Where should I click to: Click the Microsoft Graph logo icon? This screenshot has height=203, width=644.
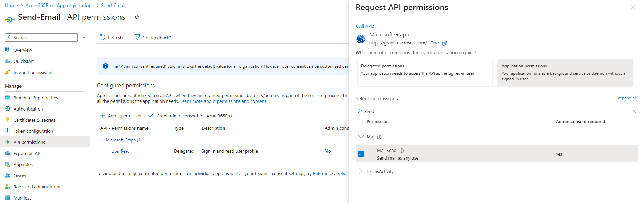coord(361,39)
